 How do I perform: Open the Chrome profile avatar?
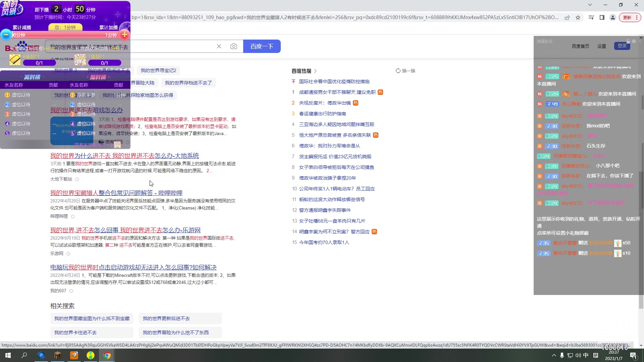[613, 17]
